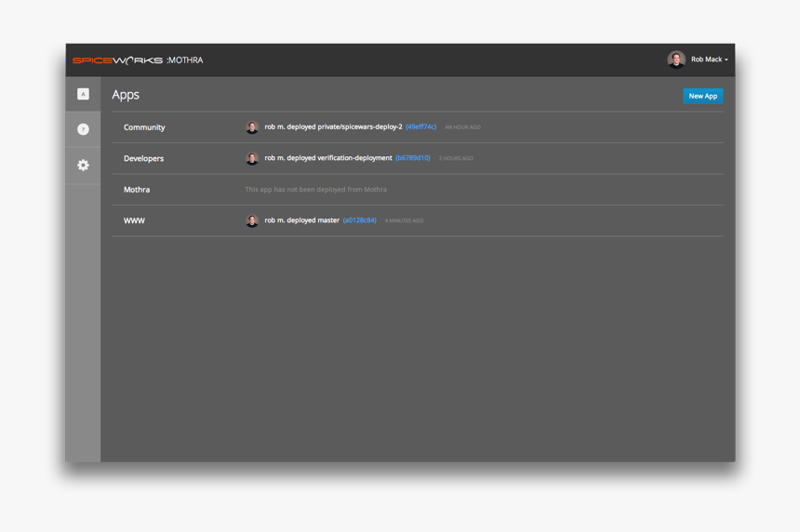The image size is (800, 532).
Task: Open the WWW app
Action: click(134, 220)
